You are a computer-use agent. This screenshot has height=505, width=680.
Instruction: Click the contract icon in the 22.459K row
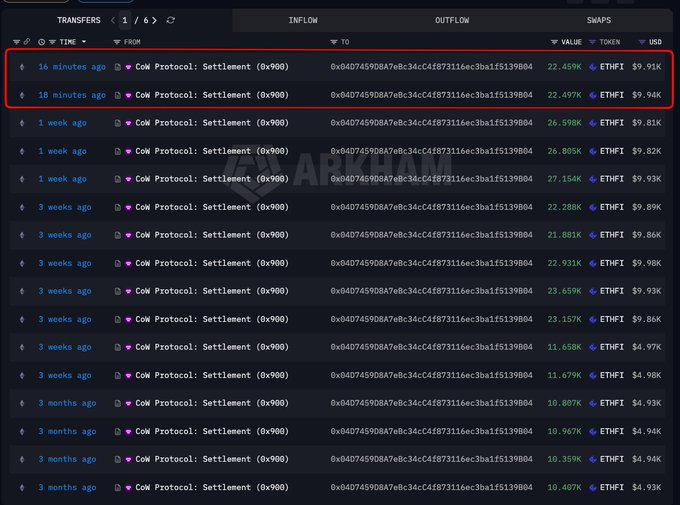click(118, 67)
